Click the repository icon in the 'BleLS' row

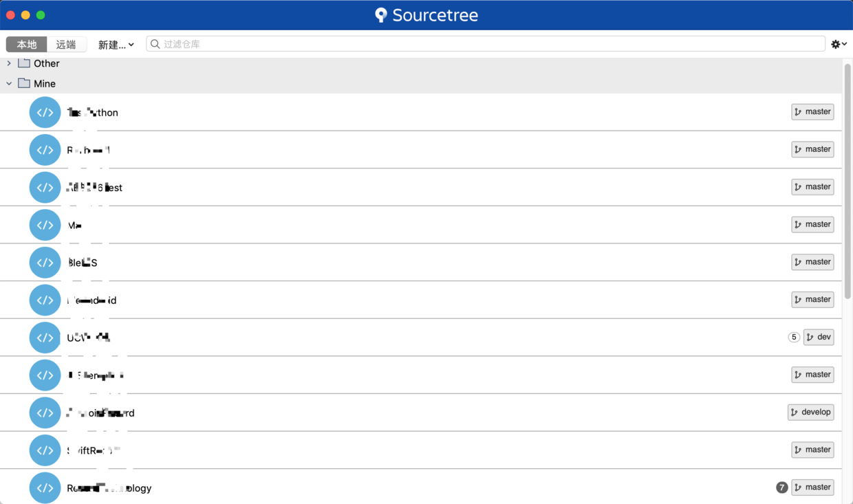click(45, 263)
